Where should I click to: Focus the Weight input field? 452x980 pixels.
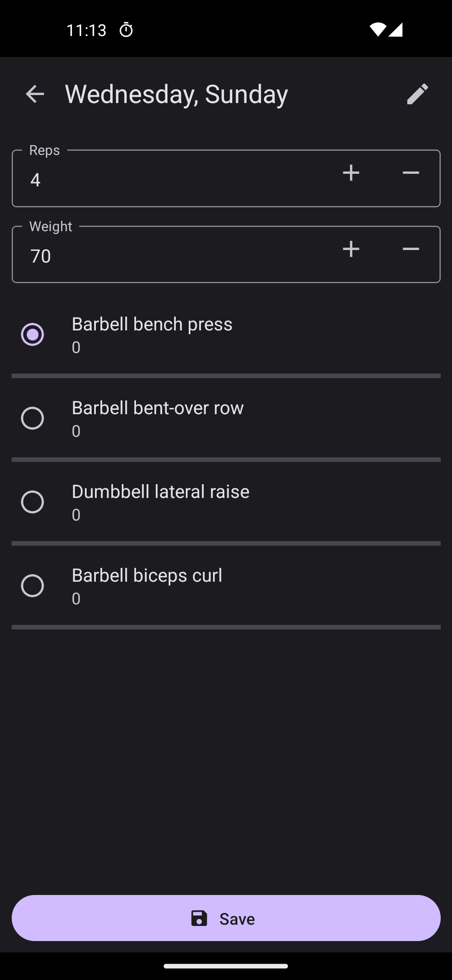pyautogui.click(x=167, y=256)
